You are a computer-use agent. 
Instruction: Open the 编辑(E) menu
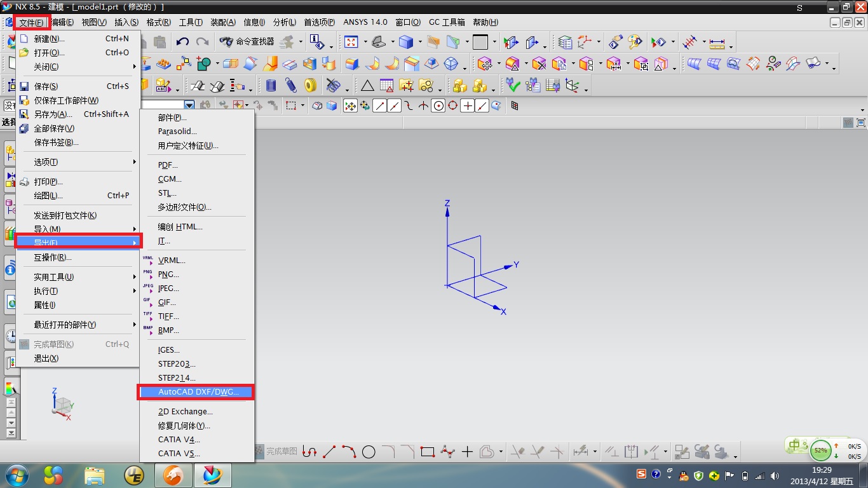[62, 22]
